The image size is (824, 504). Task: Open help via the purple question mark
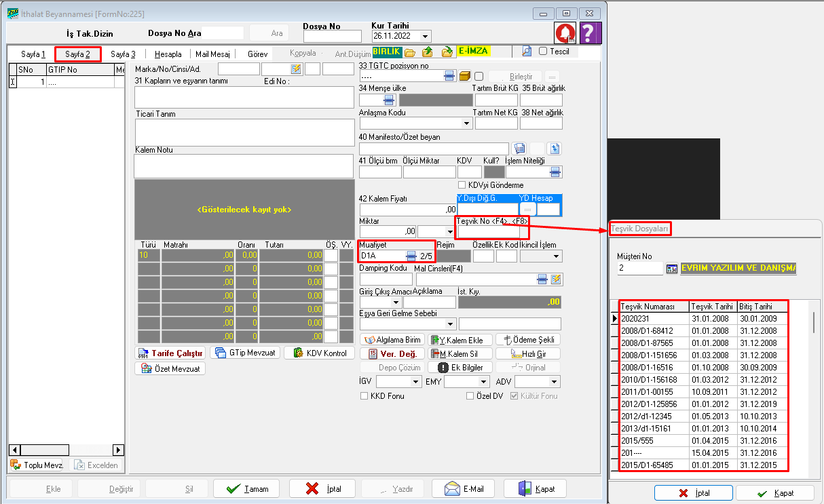[x=591, y=33]
